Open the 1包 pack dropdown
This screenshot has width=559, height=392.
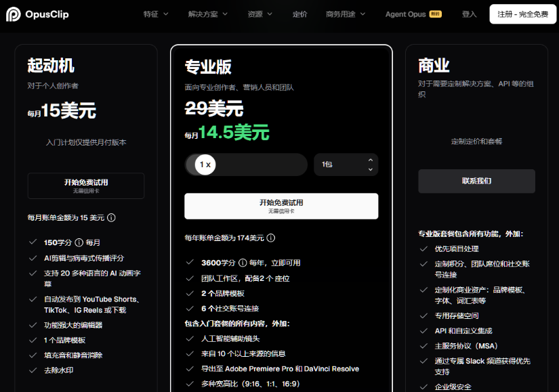(346, 165)
